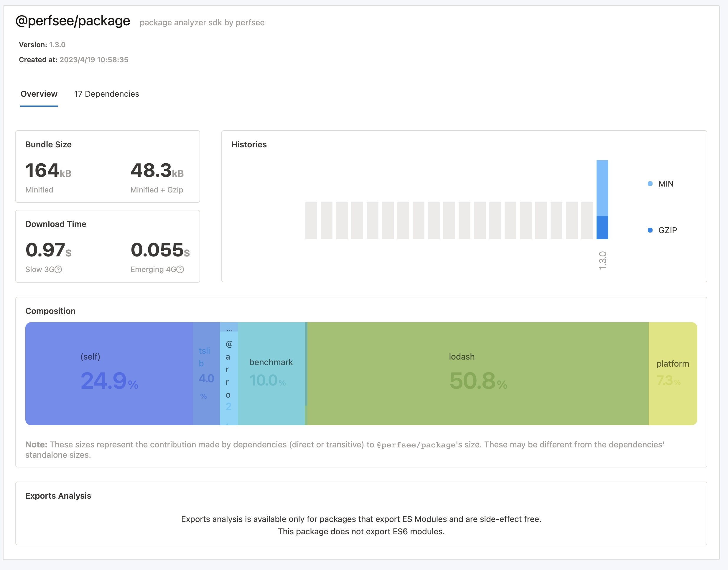The width and height of the screenshot is (728, 570).
Task: Click the 164 kB minified size value
Action: pyautogui.click(x=48, y=171)
